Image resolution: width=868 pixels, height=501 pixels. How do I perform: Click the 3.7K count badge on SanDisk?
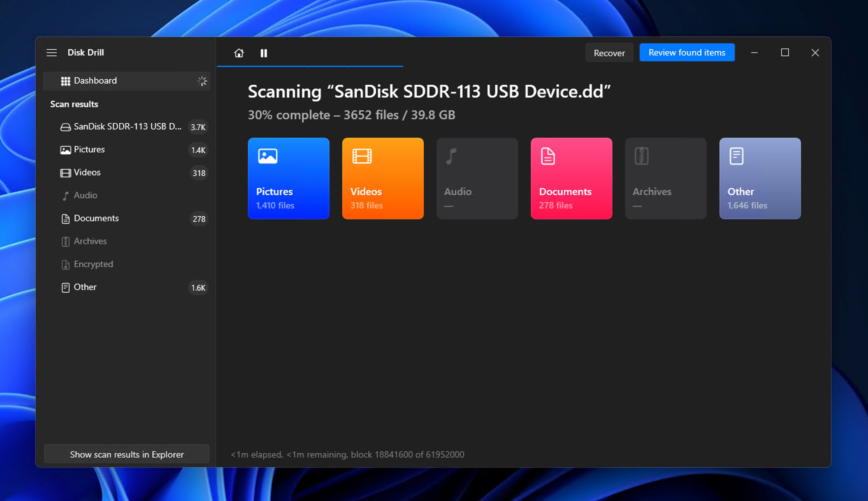coord(198,127)
